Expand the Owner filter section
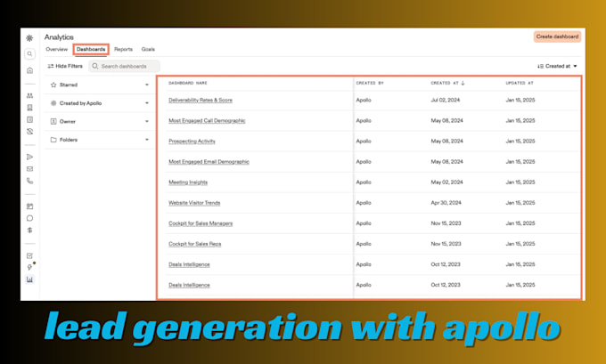The width and height of the screenshot is (606, 364). click(100, 121)
